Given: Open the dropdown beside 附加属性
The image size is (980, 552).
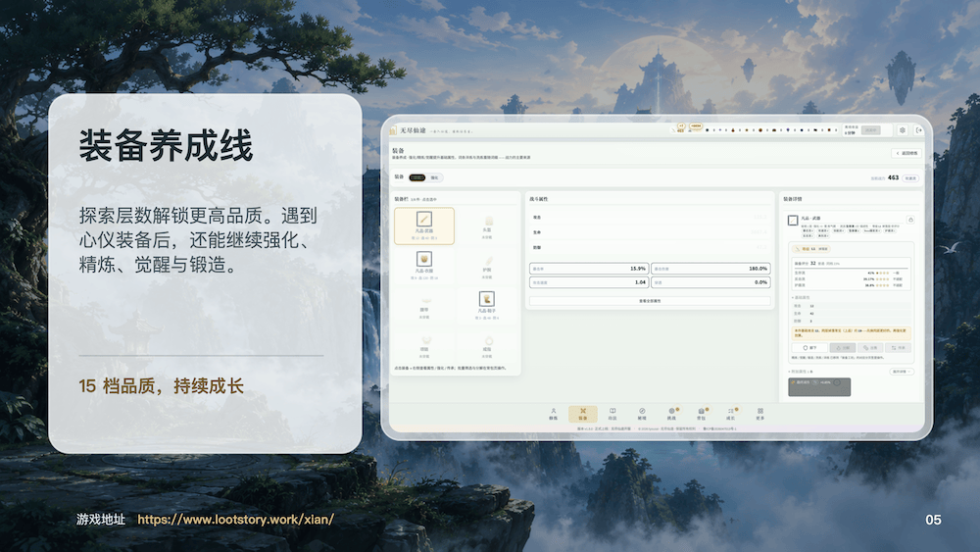Looking at the screenshot, I should tap(901, 372).
